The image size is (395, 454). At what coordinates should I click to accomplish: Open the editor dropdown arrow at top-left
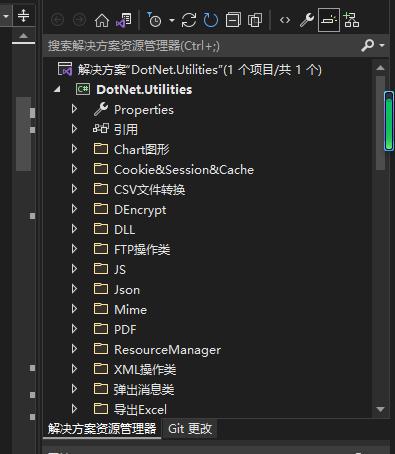[x=6, y=16]
